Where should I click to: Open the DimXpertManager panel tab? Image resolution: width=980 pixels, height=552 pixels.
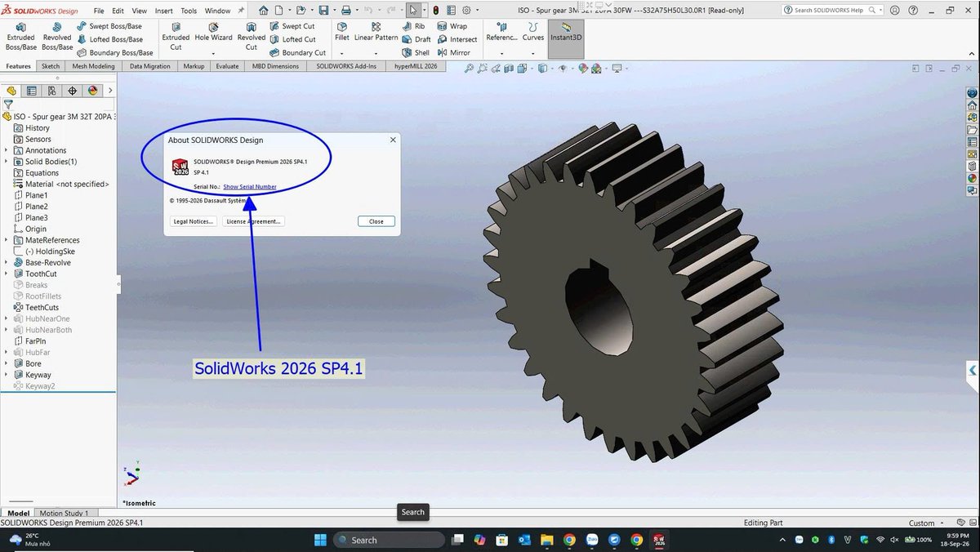tap(73, 91)
